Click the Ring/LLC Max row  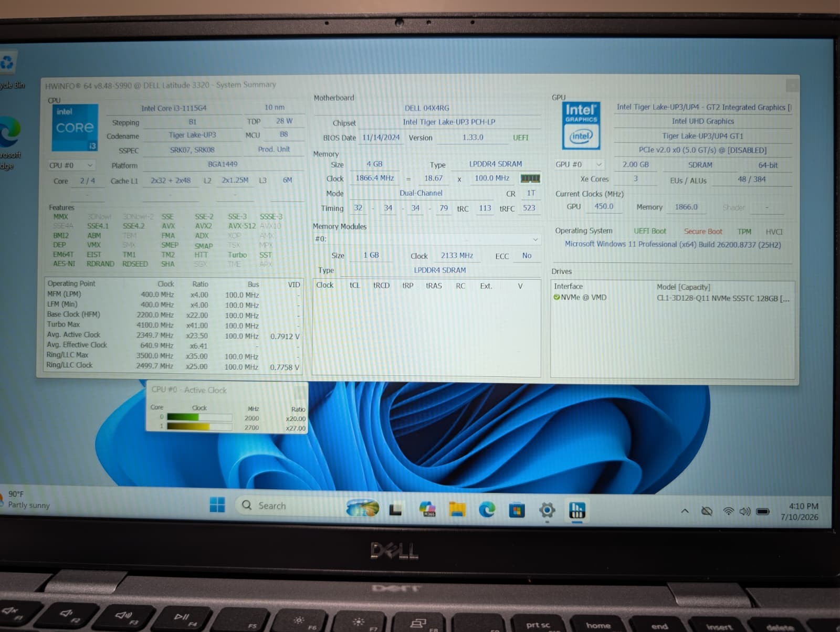[173, 355]
